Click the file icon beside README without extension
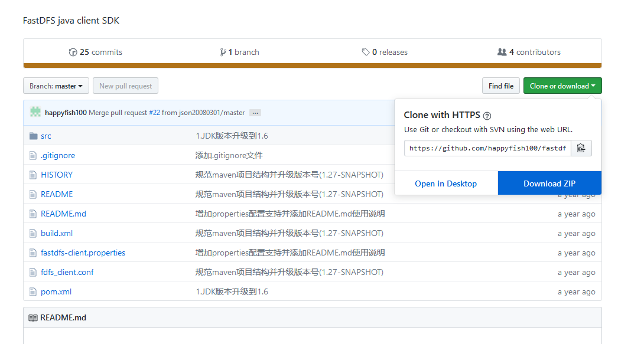Image resolution: width=644 pixels, height=344 pixels. (x=33, y=194)
